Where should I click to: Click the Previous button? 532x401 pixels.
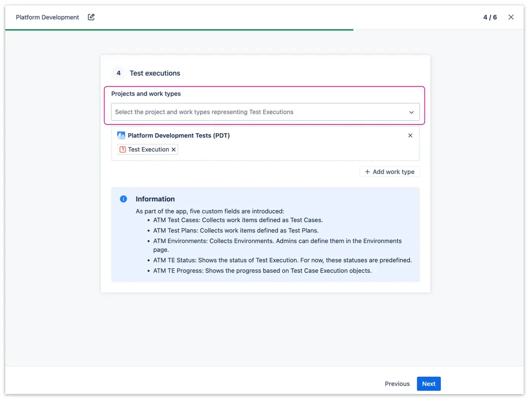[397, 384]
